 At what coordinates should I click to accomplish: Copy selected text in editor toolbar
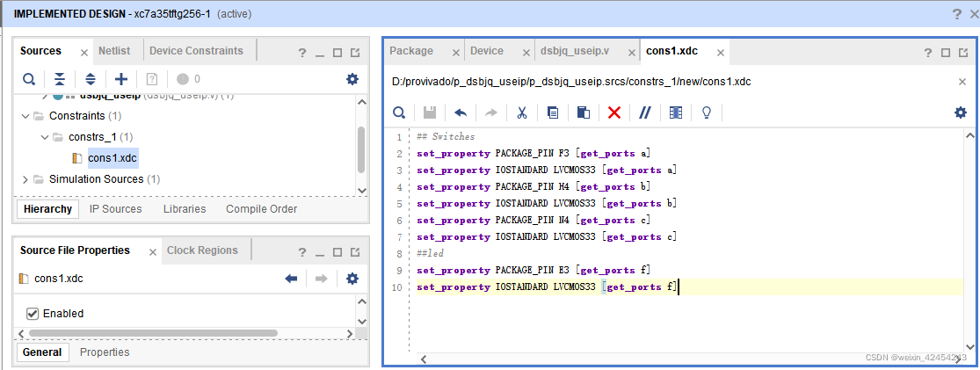click(x=553, y=112)
